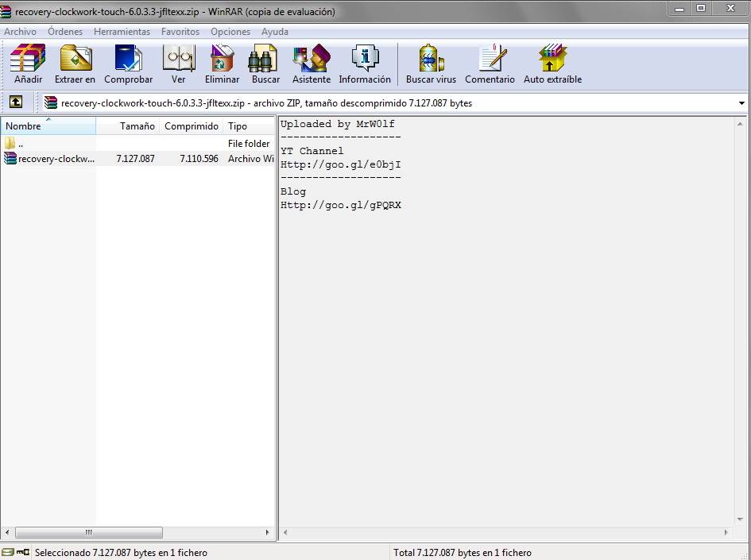The width and height of the screenshot is (751, 560).
Task: Minimize the WinRAR window
Action: point(679,8)
